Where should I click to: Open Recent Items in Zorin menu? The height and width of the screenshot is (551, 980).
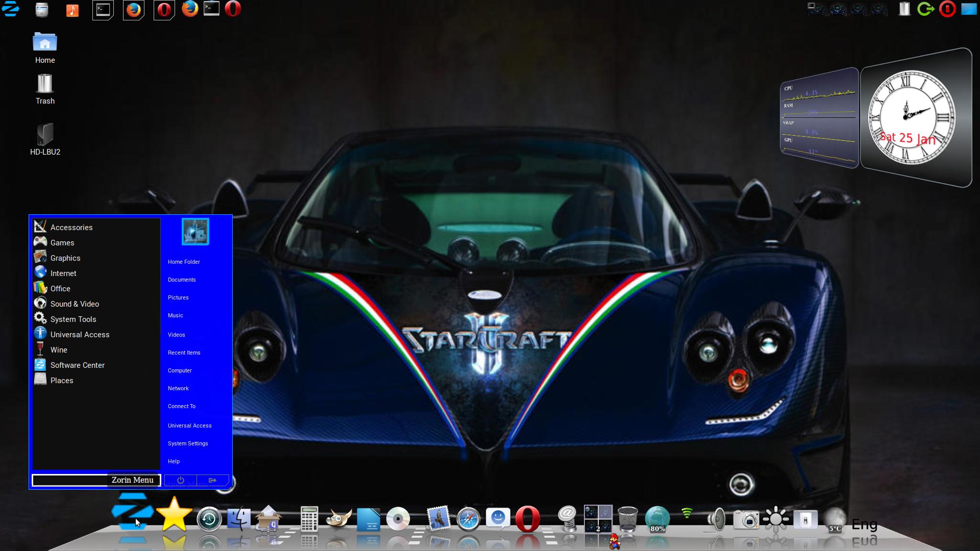[x=184, y=353]
